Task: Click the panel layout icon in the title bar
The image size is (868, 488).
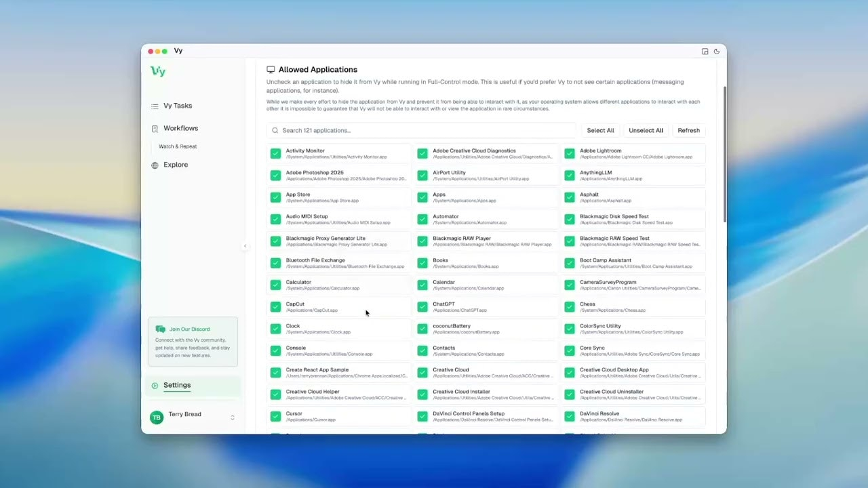Action: [x=705, y=52]
